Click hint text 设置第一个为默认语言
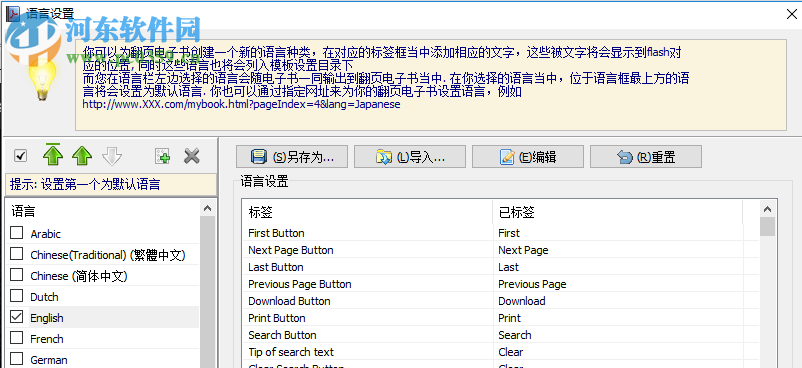This screenshot has width=802, height=368. (x=101, y=184)
